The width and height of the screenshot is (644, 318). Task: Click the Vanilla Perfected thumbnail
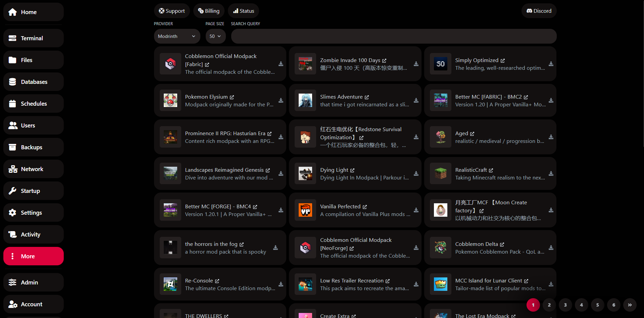(x=305, y=210)
